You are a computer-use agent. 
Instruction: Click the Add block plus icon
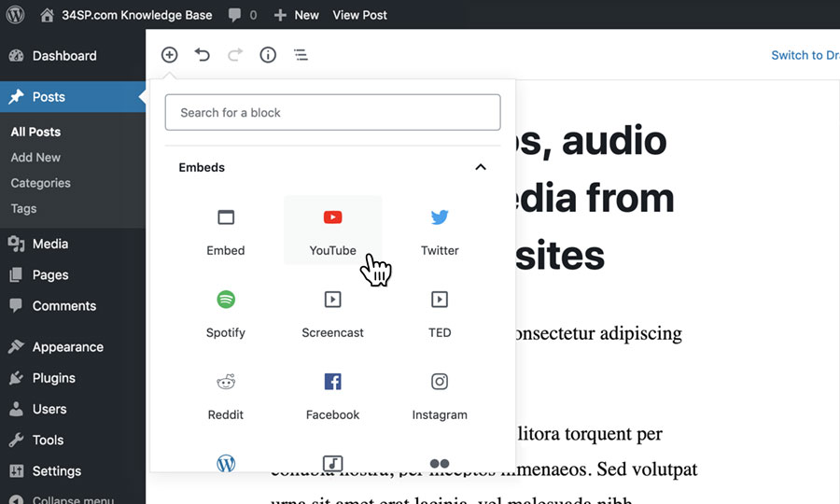[x=169, y=55]
